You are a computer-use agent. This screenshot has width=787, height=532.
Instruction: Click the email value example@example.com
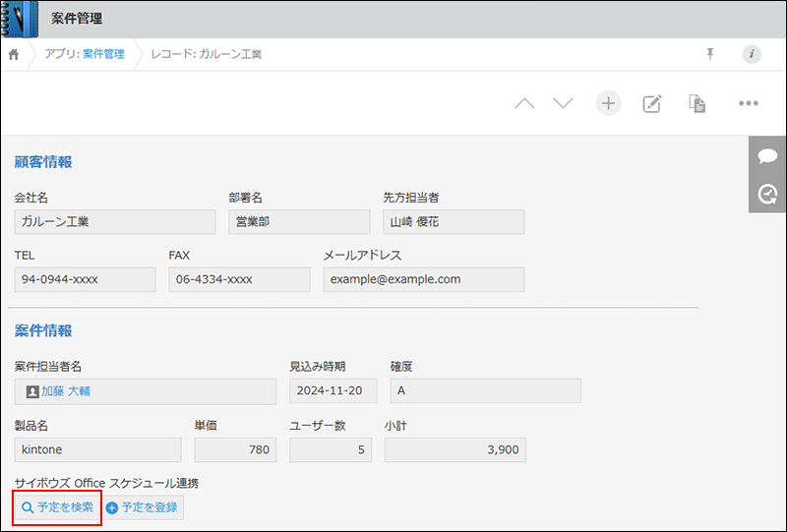click(424, 279)
